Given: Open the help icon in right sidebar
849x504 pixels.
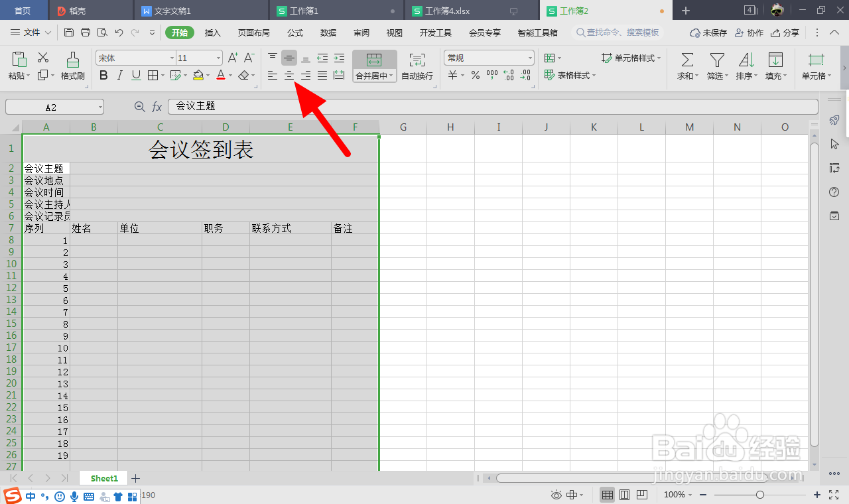Looking at the screenshot, I should pyautogui.click(x=835, y=192).
